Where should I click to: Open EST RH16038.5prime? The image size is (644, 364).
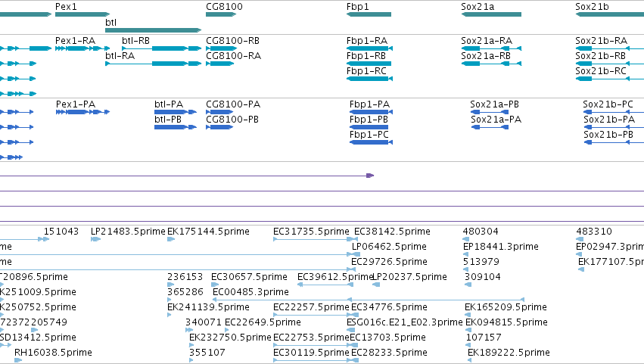click(x=53, y=353)
